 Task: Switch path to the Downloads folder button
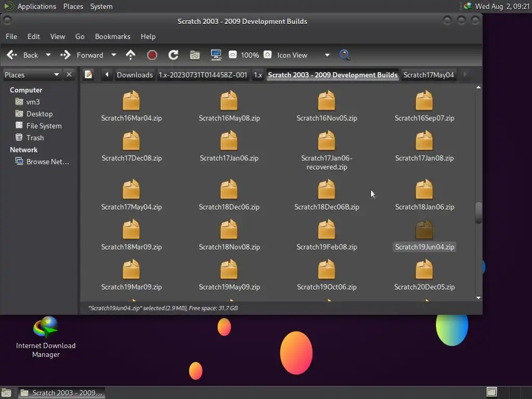(135, 75)
